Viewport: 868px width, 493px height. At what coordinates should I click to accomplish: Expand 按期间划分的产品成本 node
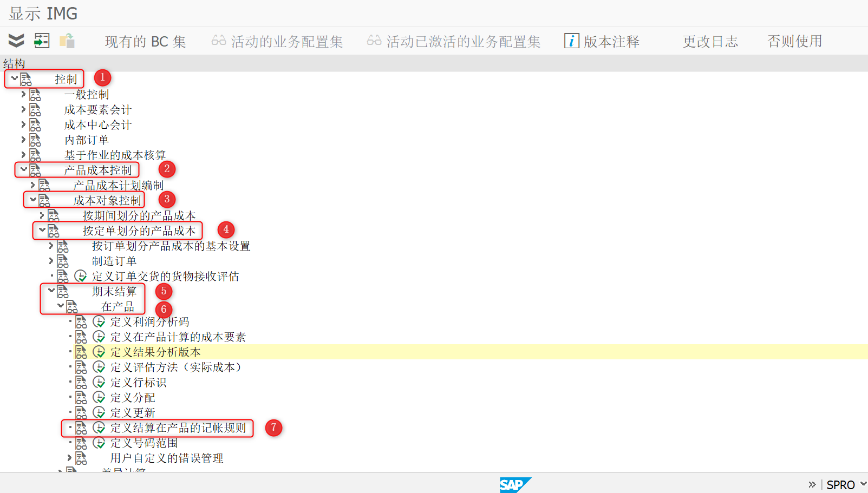pos(42,215)
